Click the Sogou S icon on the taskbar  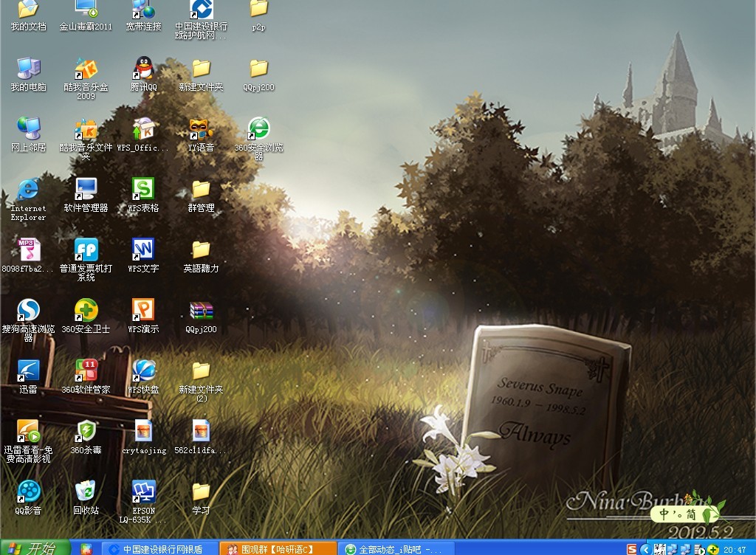pyautogui.click(x=632, y=549)
